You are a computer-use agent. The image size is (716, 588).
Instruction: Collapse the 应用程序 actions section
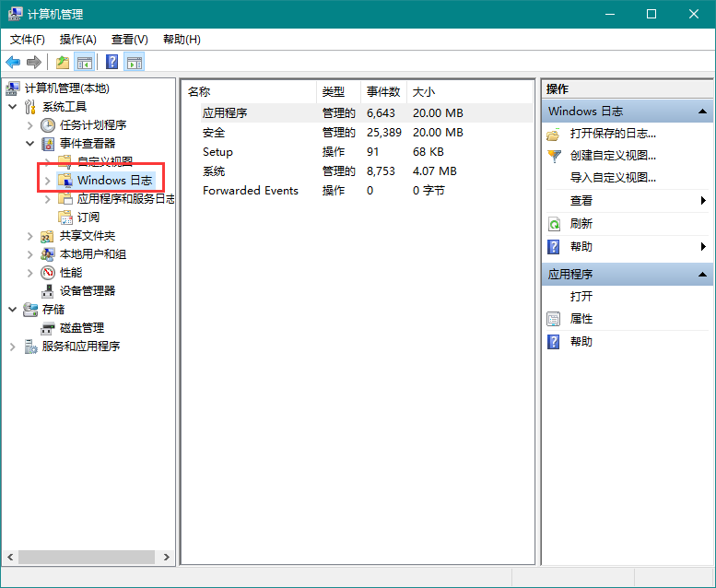pos(702,275)
